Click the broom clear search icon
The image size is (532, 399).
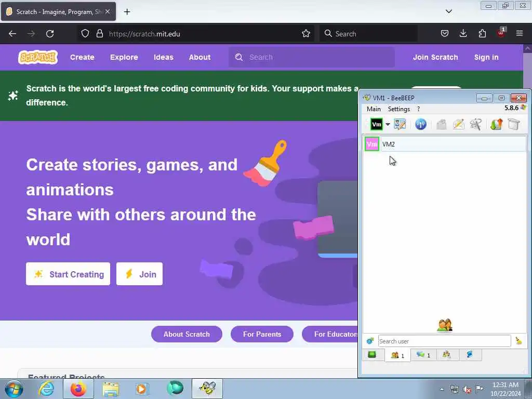(518, 341)
